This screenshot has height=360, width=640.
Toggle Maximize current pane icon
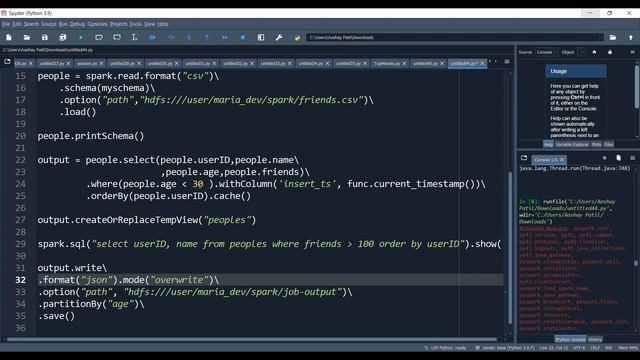[x=261, y=37]
